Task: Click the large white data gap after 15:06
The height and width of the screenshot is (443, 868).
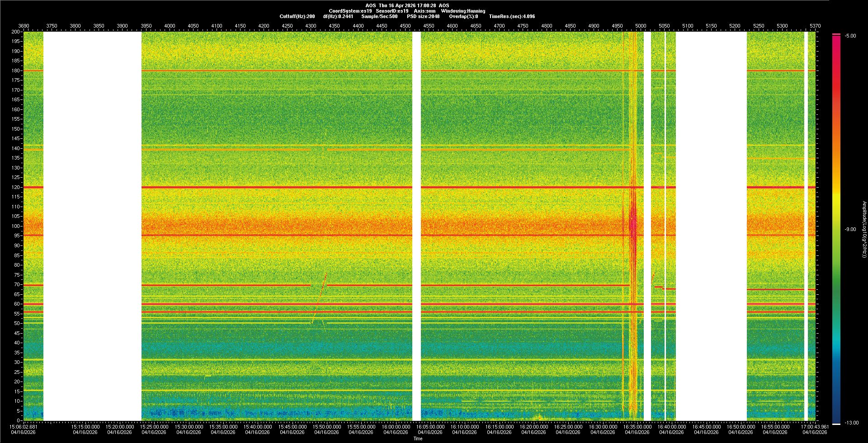Action: point(92,226)
